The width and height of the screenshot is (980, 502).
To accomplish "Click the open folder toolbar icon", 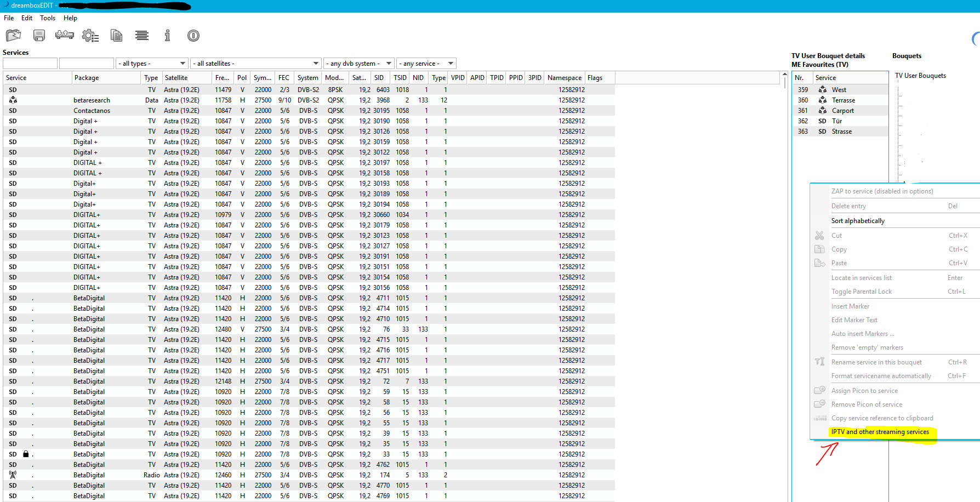I will coord(13,36).
